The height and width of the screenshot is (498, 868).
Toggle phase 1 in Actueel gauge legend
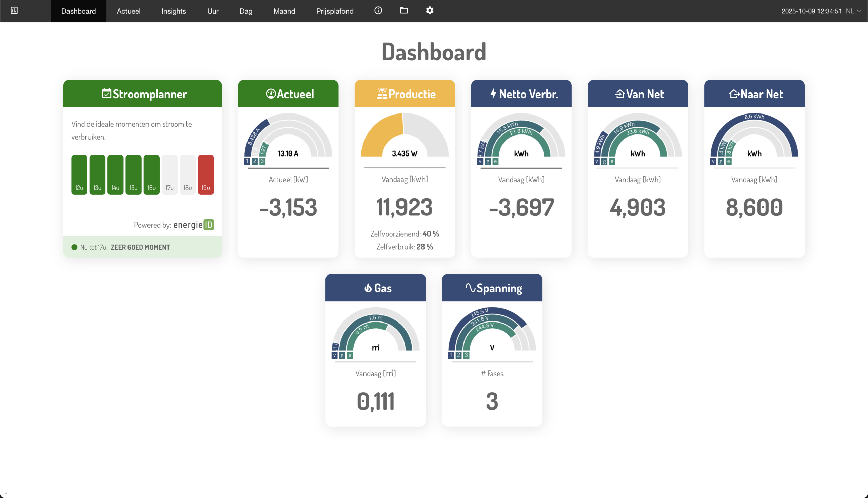[247, 161]
